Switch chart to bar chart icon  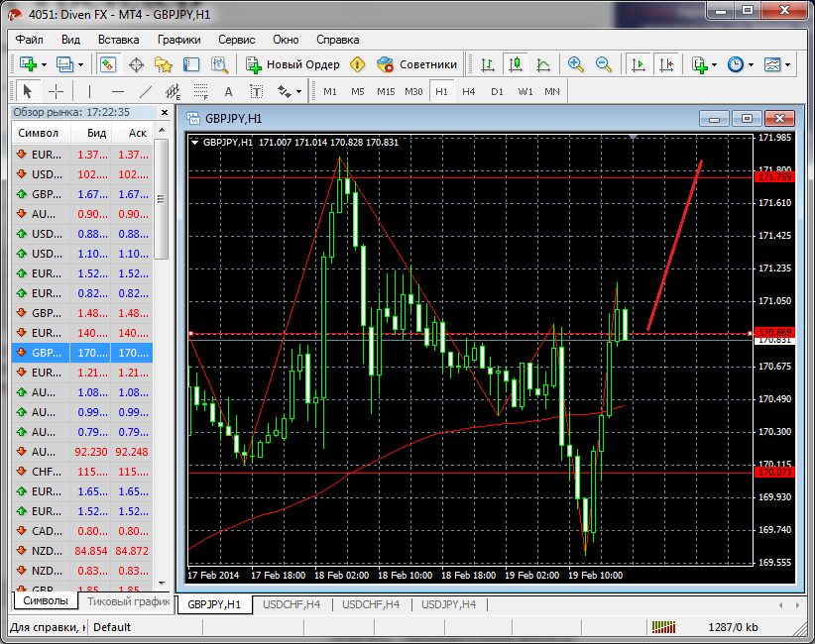[x=488, y=64]
